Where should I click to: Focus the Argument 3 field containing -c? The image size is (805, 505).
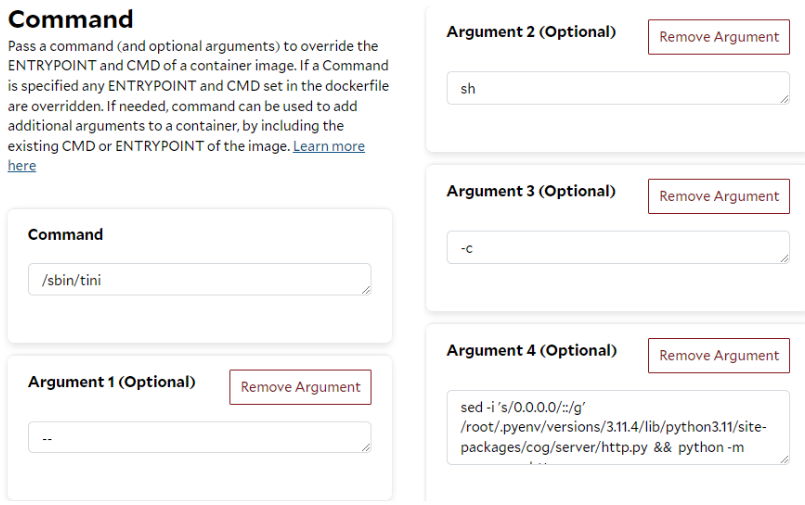pyautogui.click(x=618, y=247)
